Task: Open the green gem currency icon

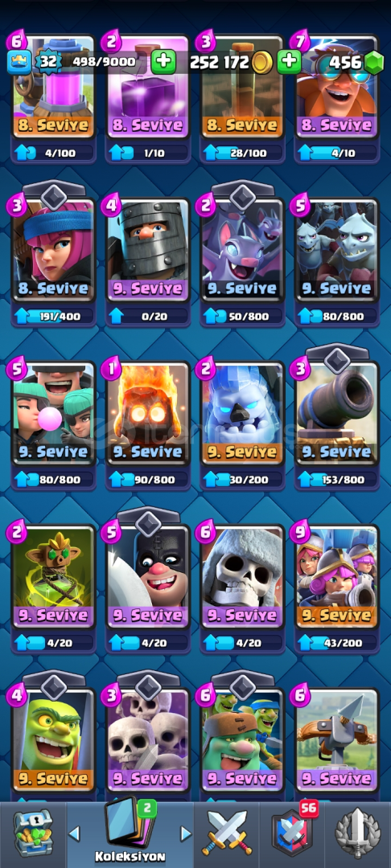Action: point(374,63)
